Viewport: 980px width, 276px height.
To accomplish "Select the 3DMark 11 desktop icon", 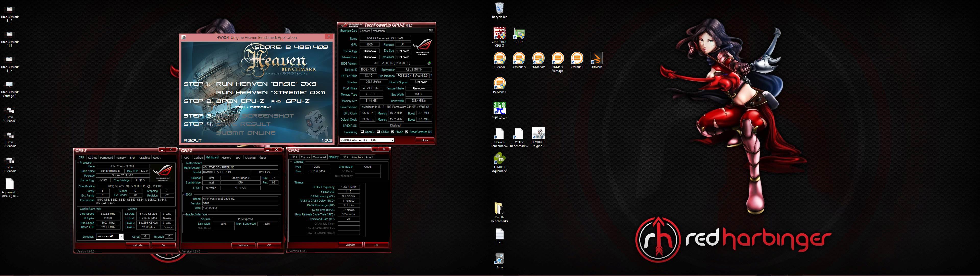I will pyautogui.click(x=577, y=60).
